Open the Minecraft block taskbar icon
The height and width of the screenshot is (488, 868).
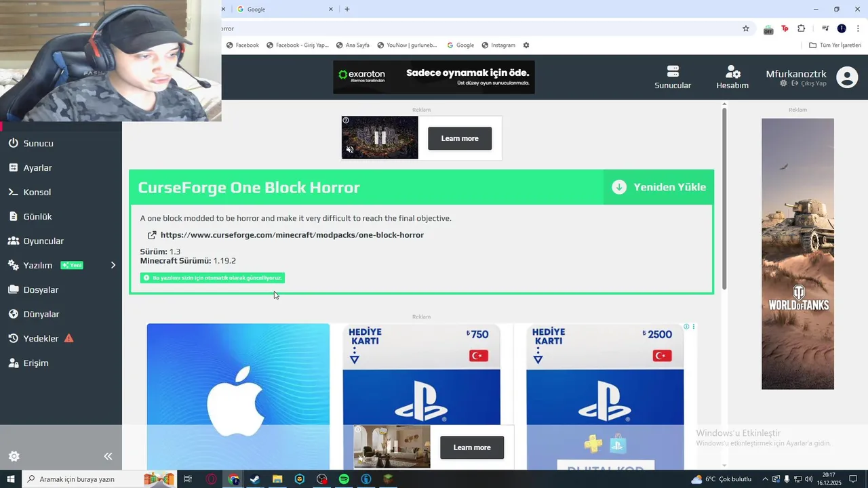(x=388, y=479)
